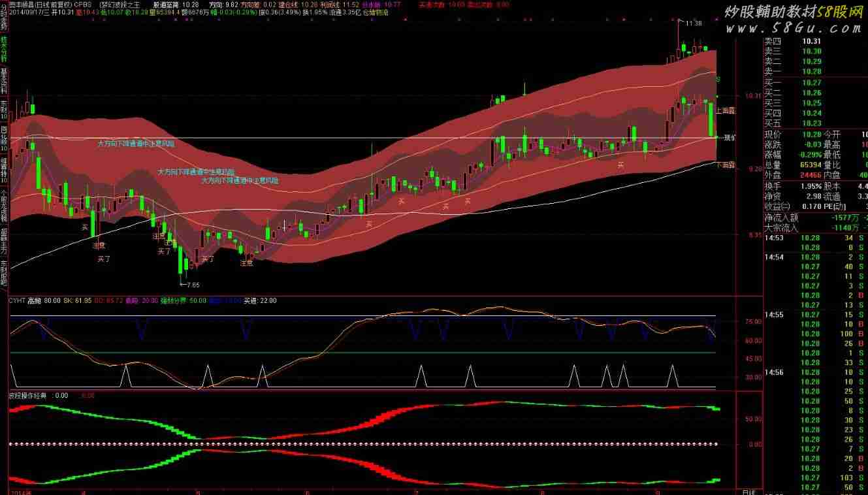Select the 买四 order row at 10.24
The width and height of the screenshot is (868, 495).
(816, 113)
